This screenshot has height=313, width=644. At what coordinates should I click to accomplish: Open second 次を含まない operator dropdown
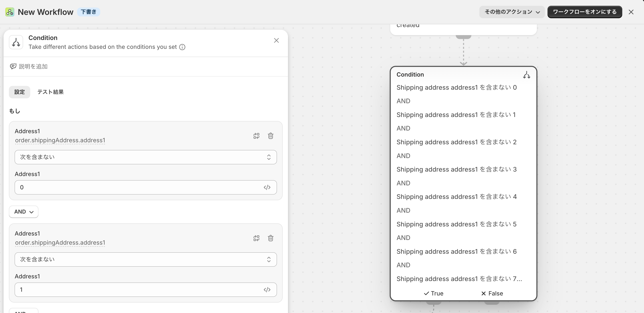pyautogui.click(x=146, y=259)
